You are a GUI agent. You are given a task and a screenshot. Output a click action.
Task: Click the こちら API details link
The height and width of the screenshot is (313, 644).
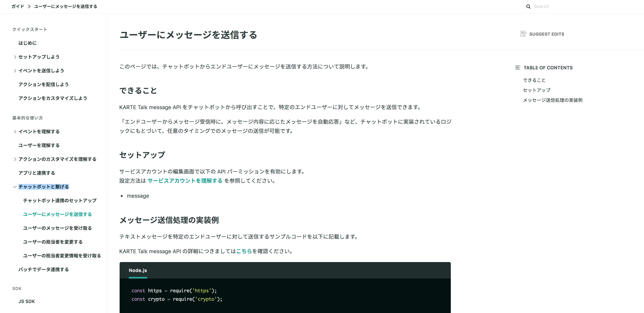(244, 251)
